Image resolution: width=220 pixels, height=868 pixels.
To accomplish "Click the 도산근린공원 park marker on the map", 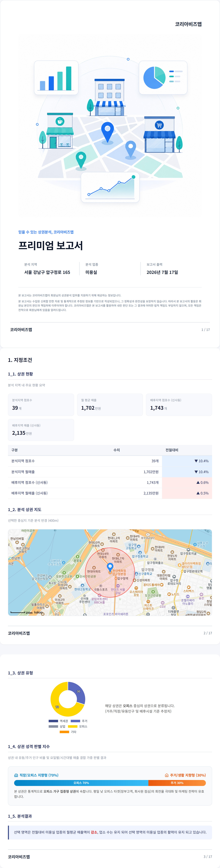I will coord(153,592).
